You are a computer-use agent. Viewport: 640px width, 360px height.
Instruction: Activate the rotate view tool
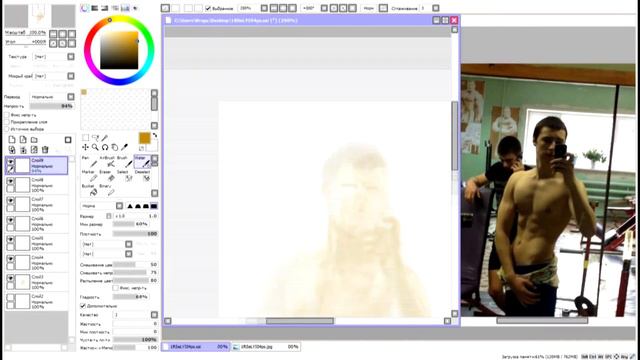[105, 147]
